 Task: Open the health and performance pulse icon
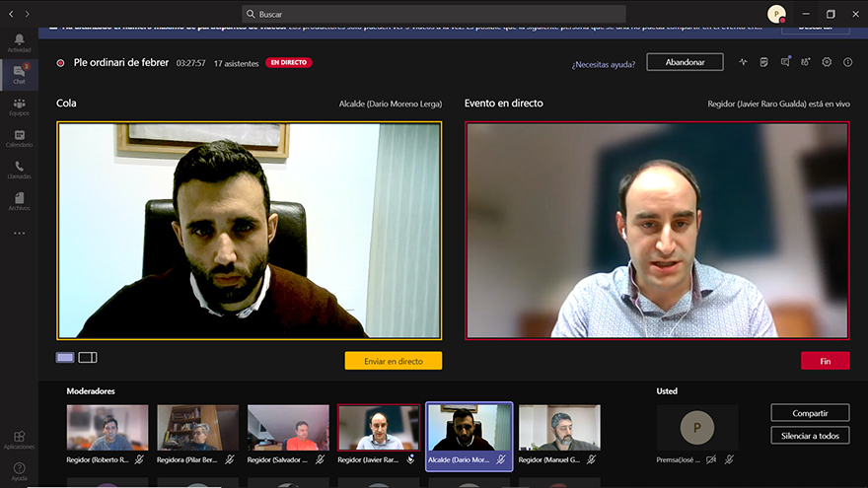(743, 62)
